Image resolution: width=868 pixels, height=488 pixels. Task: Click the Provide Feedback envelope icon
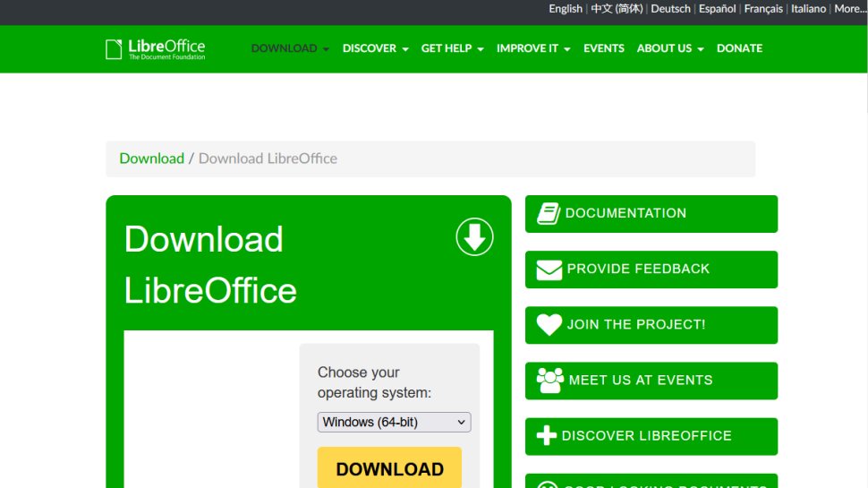(549, 270)
